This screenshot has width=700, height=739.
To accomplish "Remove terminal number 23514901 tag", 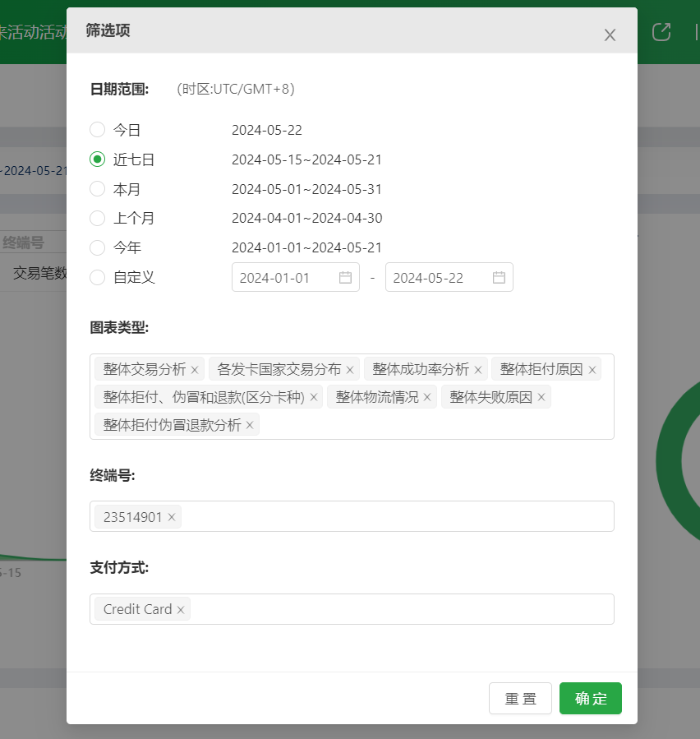I will click(x=172, y=518).
